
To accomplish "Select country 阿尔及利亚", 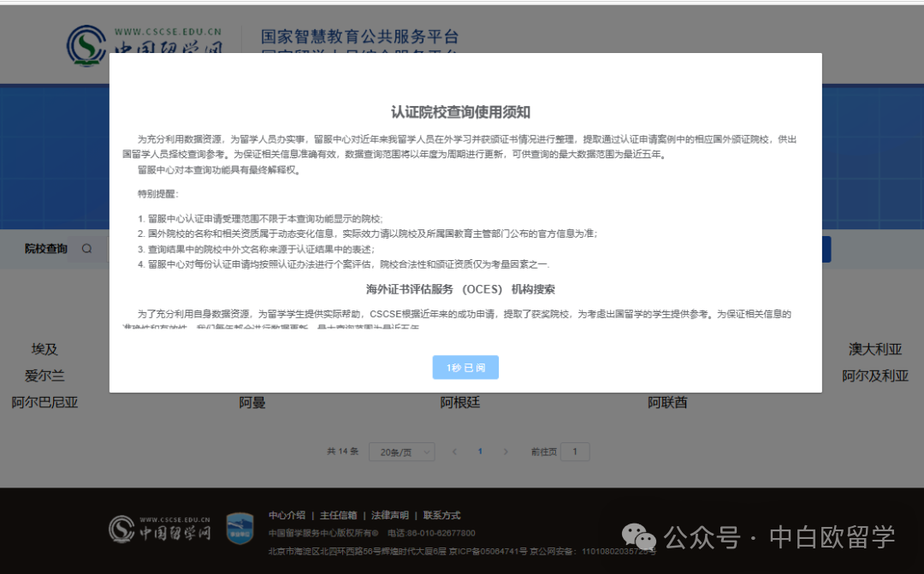I will pyautogui.click(x=875, y=376).
